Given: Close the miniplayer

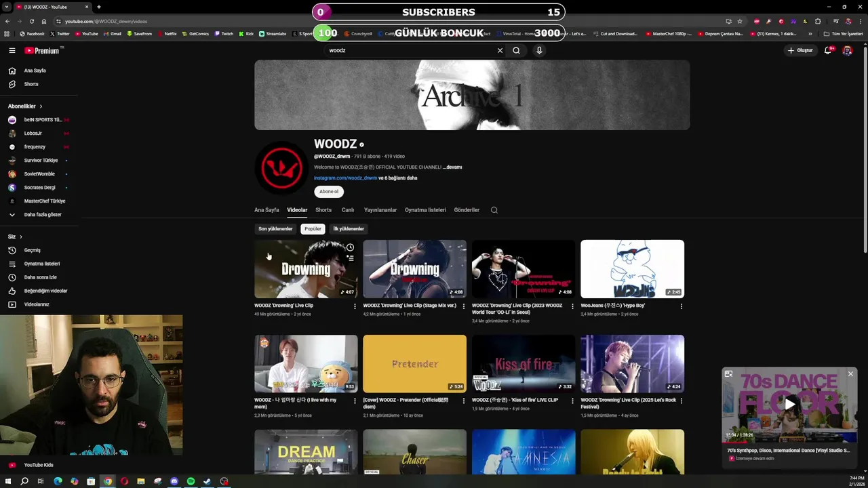Looking at the screenshot, I should pos(850,374).
